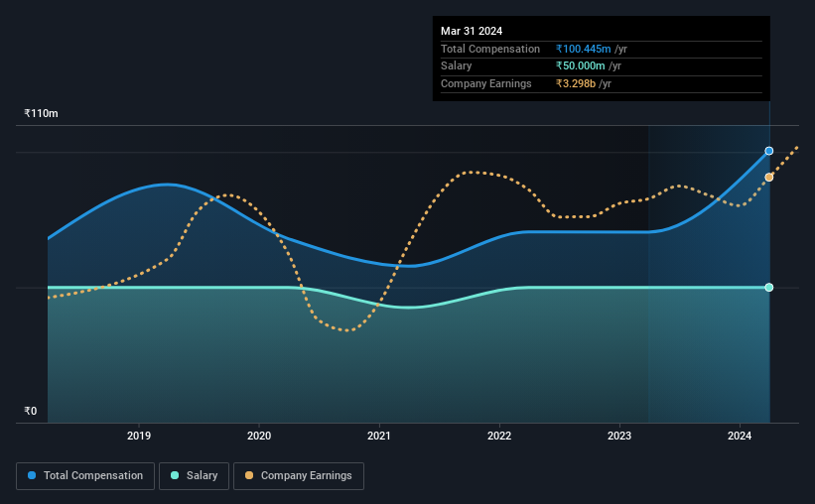This screenshot has height=504, width=815.
Task: Click the orange Company Earnings data point
Action: [768, 178]
